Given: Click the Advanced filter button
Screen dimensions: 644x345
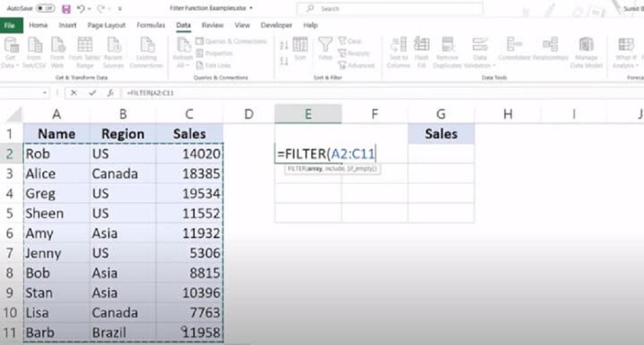Looking at the screenshot, I should pyautogui.click(x=356, y=65).
